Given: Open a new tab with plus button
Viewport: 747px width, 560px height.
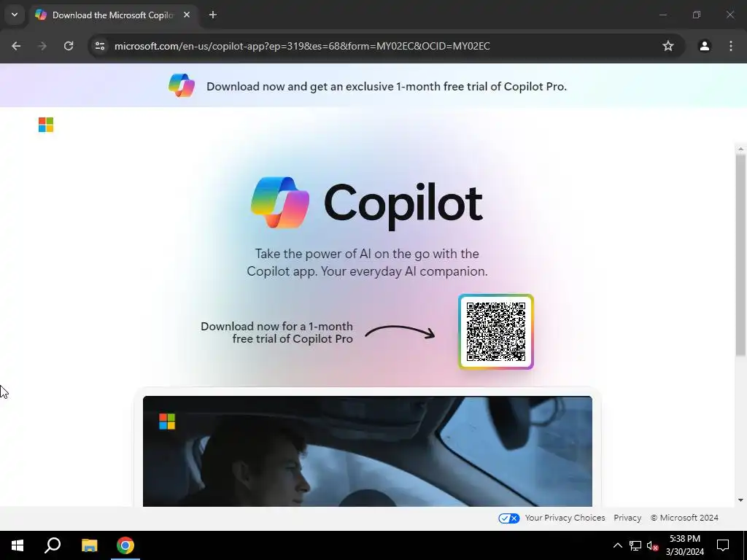Looking at the screenshot, I should (x=213, y=15).
